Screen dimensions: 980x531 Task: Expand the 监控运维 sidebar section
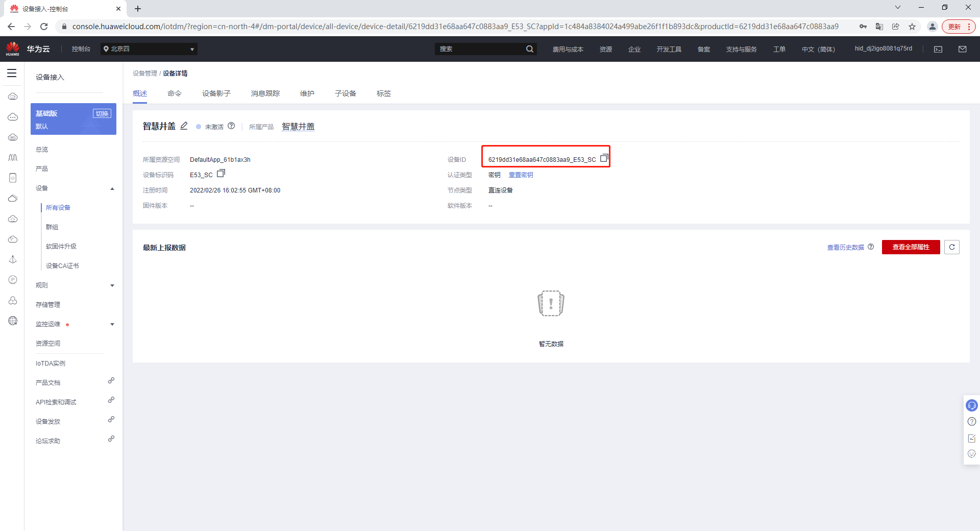coord(112,324)
